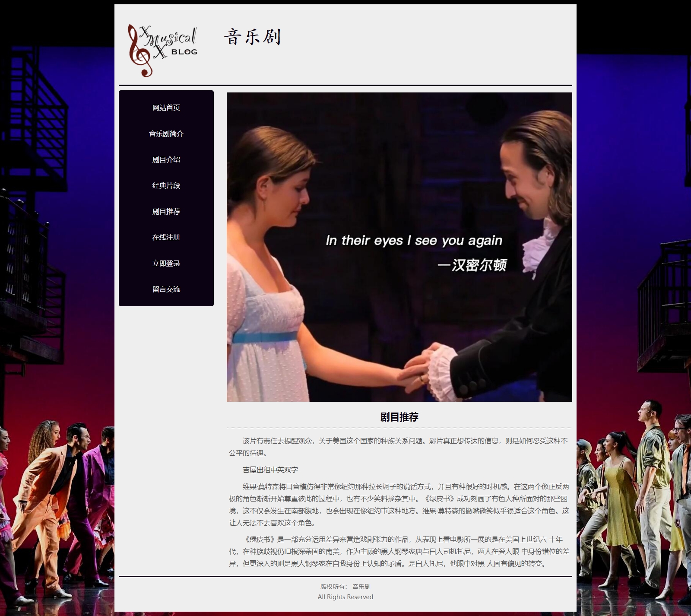The image size is (691, 616).
Task: Click the All Rights Reserved footer line
Action: tap(345, 597)
